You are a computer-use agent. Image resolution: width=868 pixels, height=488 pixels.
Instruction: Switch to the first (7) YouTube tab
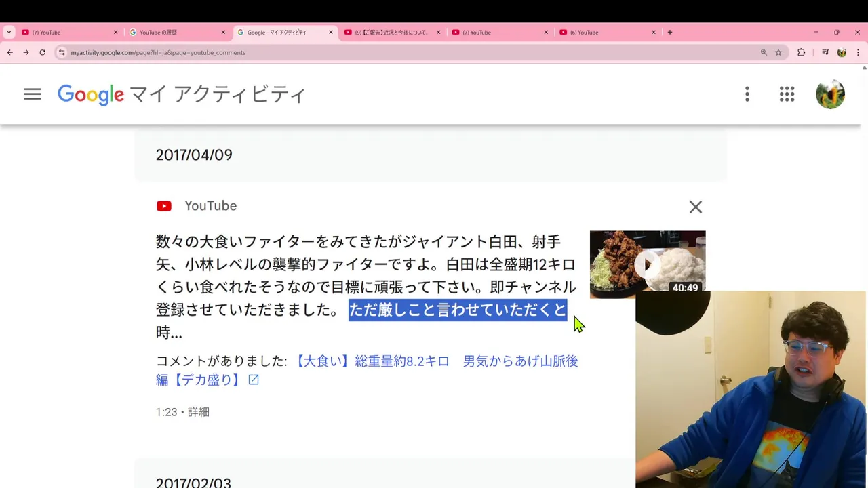[69, 32]
